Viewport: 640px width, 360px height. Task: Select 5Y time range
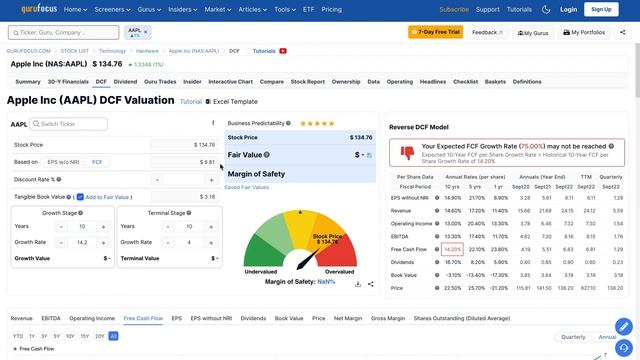[x=57, y=336]
